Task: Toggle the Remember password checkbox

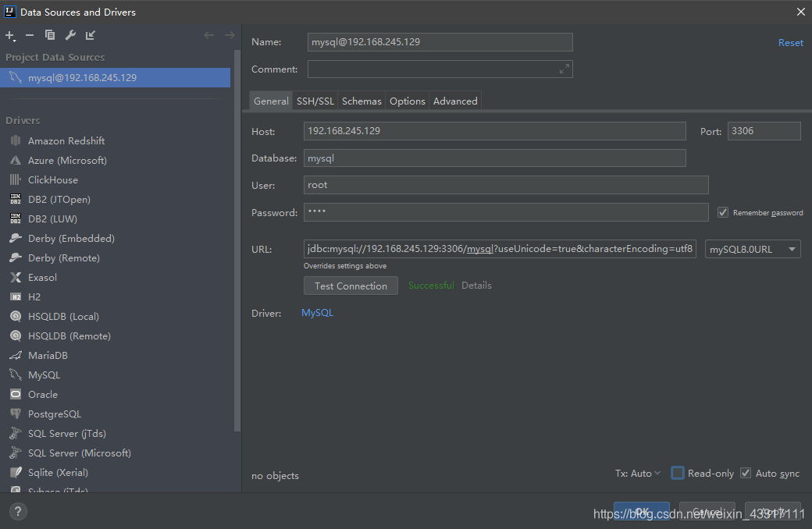Action: pos(723,212)
